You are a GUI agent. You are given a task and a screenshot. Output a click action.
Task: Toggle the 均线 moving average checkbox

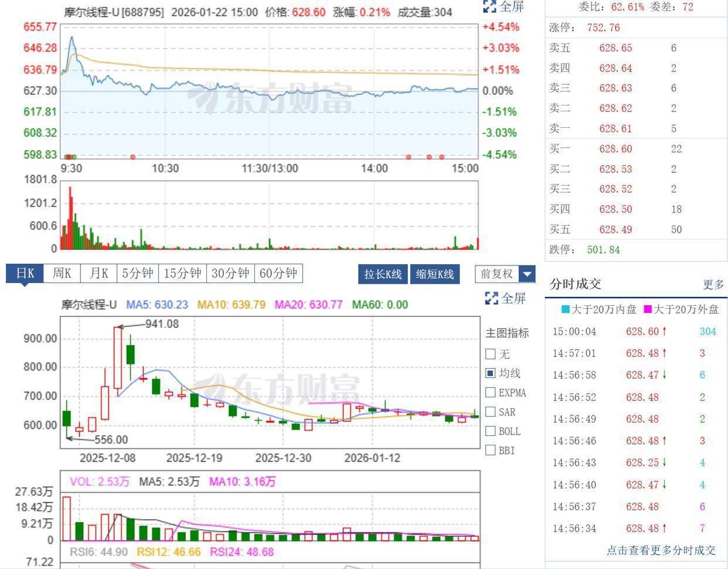tap(491, 373)
